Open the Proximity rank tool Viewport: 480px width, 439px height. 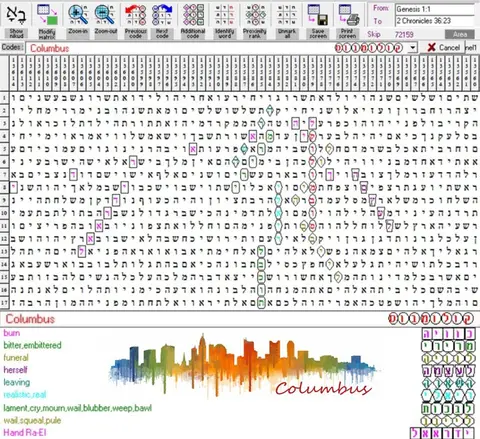click(254, 21)
